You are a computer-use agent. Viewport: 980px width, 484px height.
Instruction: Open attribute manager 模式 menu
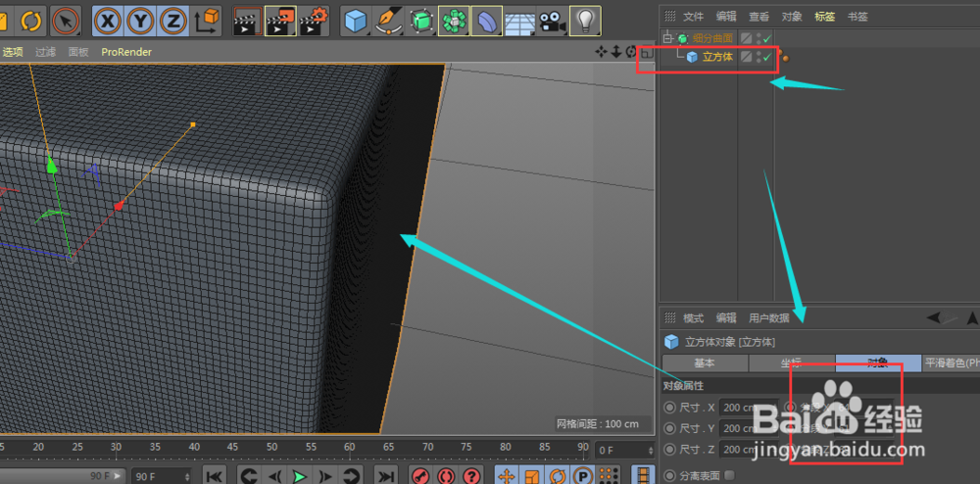tap(693, 318)
